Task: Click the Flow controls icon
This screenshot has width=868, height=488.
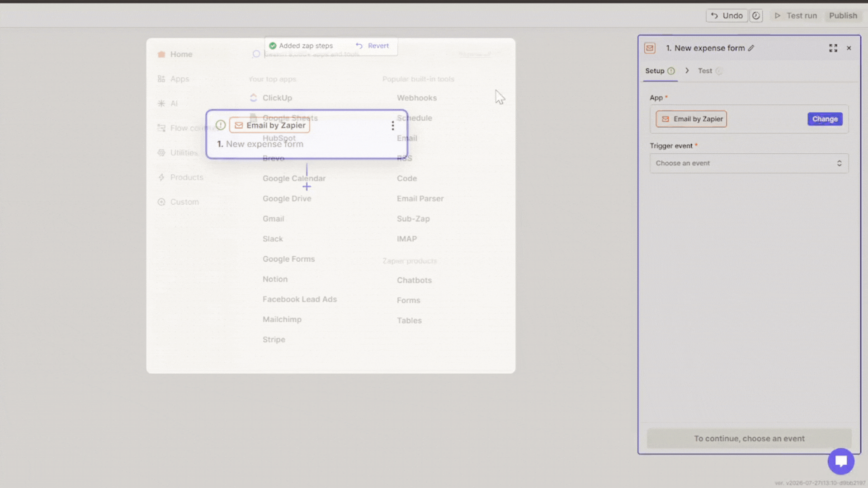Action: point(161,128)
